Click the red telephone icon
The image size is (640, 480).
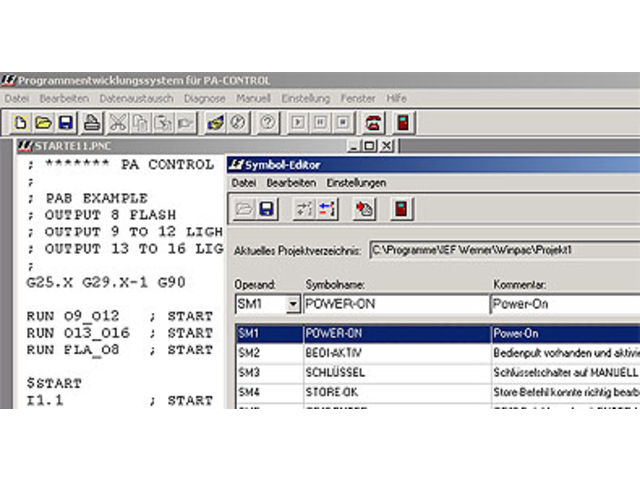click(373, 122)
